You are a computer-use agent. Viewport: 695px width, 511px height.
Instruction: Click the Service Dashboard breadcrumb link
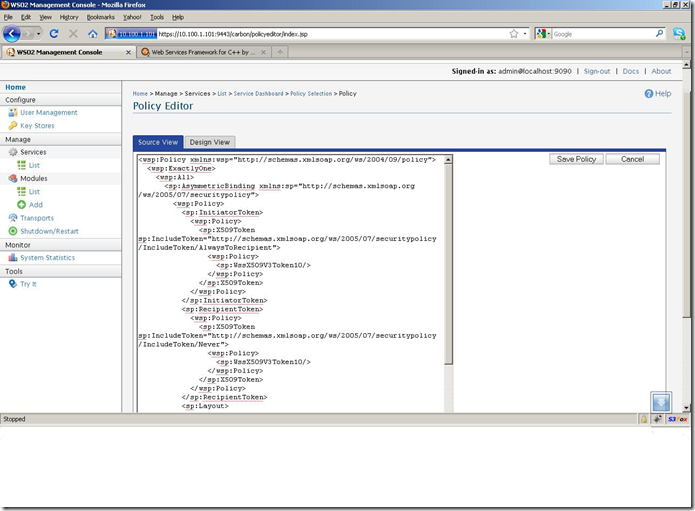tap(258, 94)
